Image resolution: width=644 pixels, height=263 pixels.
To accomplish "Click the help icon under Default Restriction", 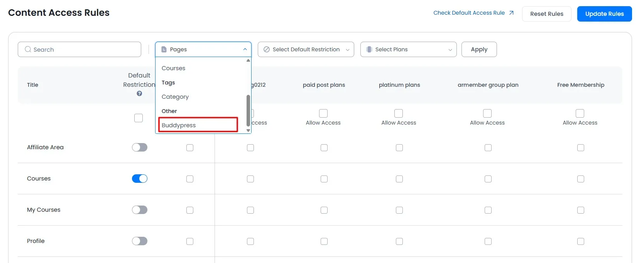I will point(139,94).
